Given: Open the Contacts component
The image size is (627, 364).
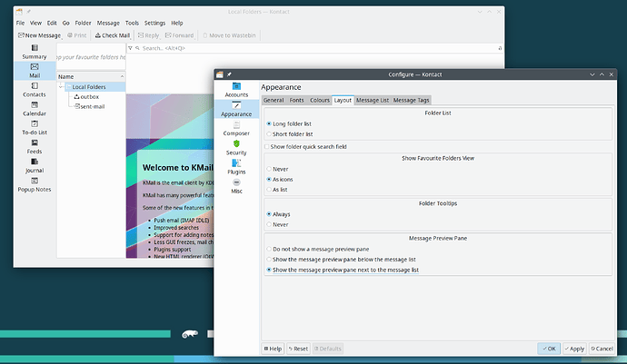Looking at the screenshot, I should click(35, 90).
